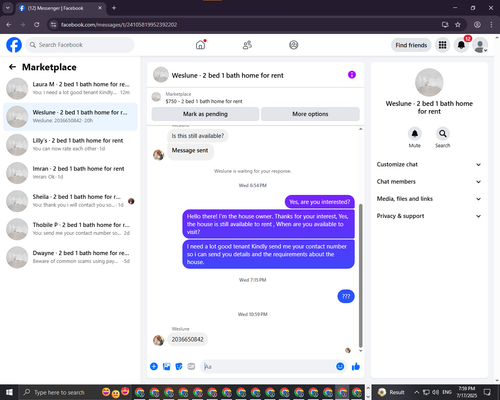
Task: Click More options button
Action: click(x=310, y=114)
